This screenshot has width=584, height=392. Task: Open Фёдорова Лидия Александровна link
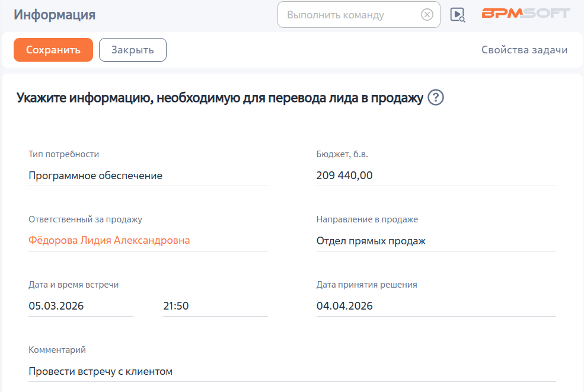click(x=109, y=240)
